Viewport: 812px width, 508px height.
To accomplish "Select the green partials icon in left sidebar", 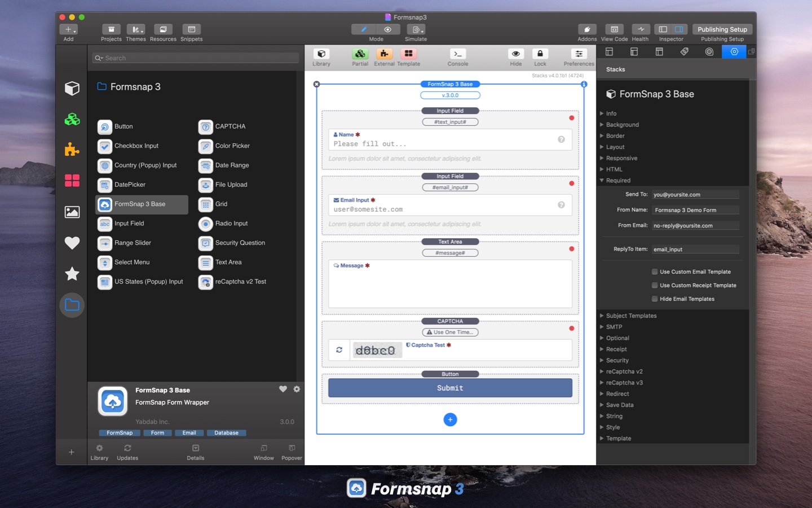I will click(x=72, y=119).
